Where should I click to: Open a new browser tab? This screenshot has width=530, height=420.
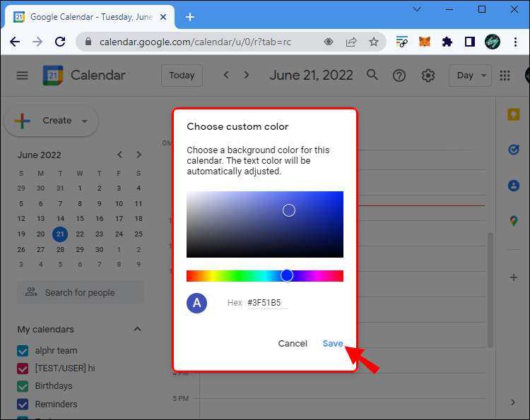click(190, 17)
